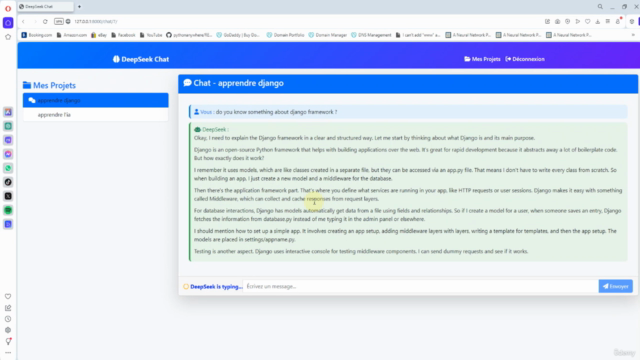Open the pythonanywhere GitHub bookmark
This screenshot has height=360, width=640.
tap(189, 35)
